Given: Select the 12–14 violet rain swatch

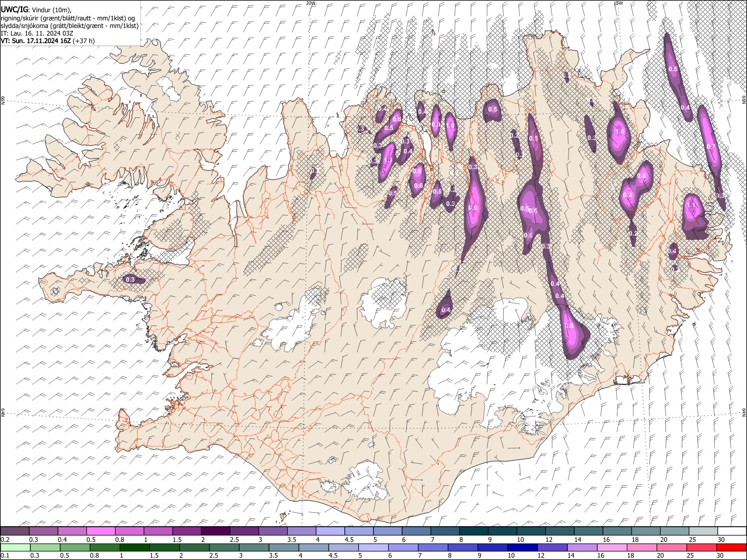Looking at the screenshot, I should click(x=552, y=547).
